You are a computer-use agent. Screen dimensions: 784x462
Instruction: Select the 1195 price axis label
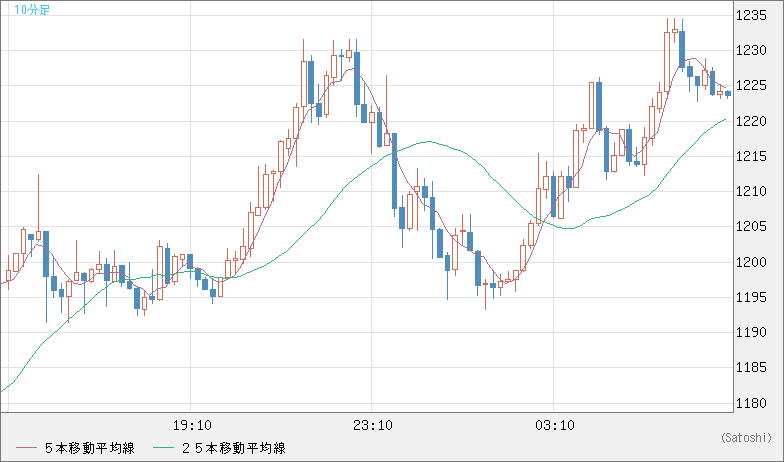(751, 298)
